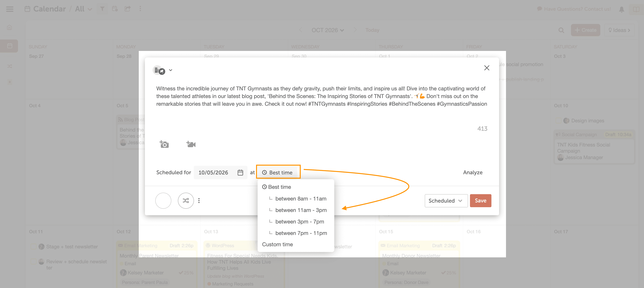Viewport: 644px width, 288px height.
Task: Check the Stage + test newsletter checkbox
Action: 33,246
